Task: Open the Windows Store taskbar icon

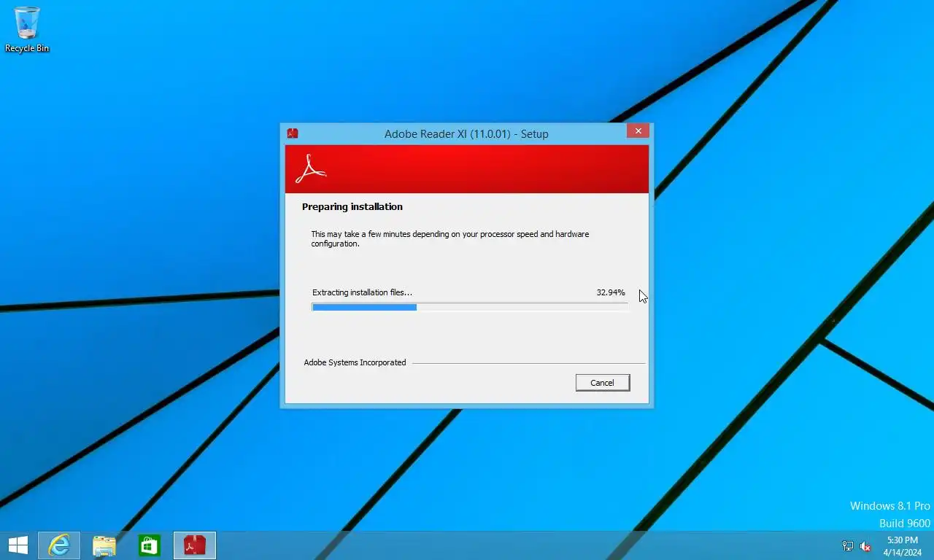Action: [x=150, y=545]
